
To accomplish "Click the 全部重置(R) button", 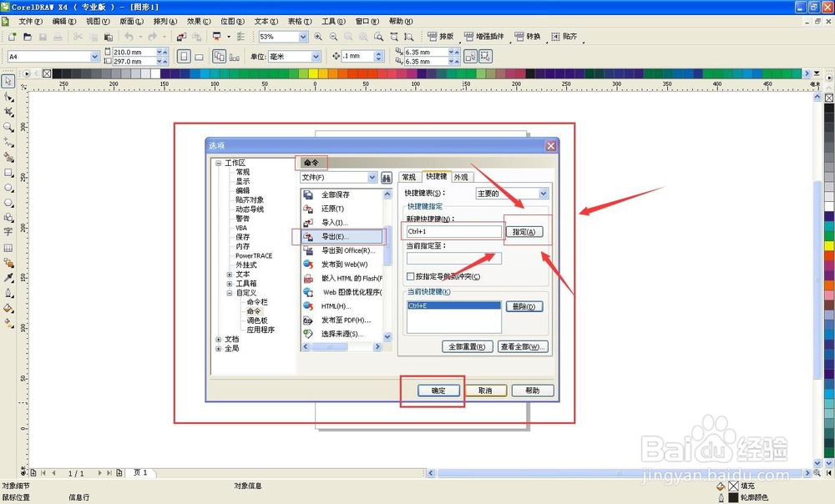I will (467, 346).
